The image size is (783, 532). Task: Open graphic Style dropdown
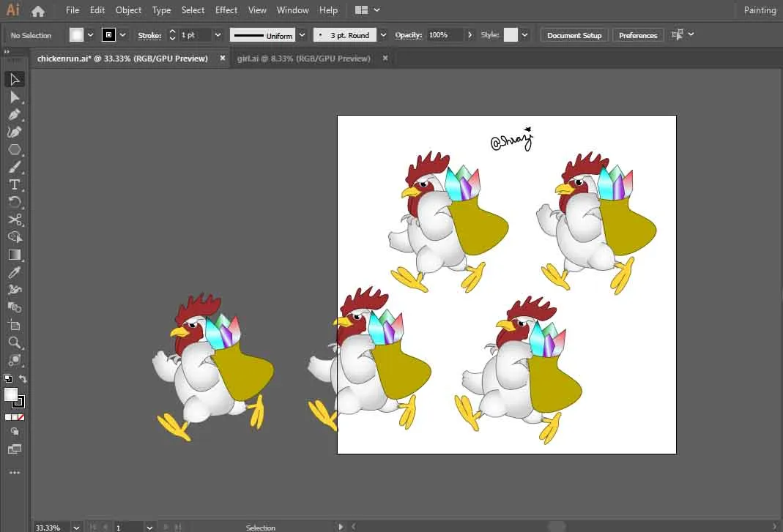[525, 35]
